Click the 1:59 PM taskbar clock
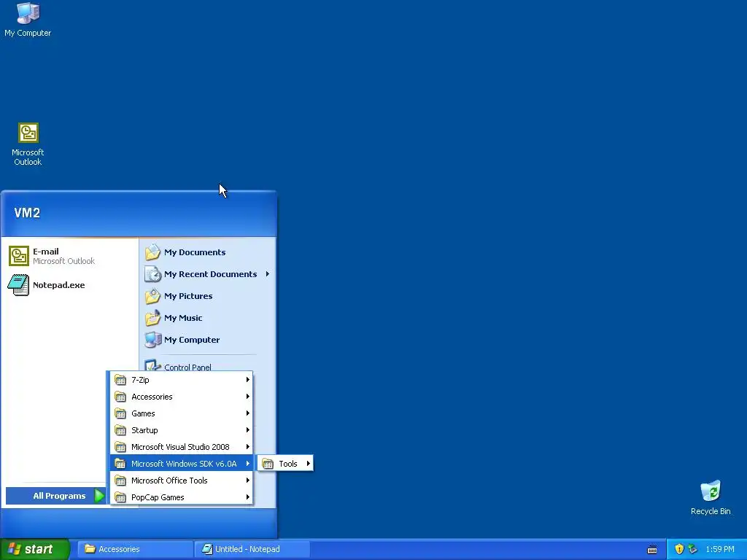Screen dimensions: 747x560 coord(720,549)
